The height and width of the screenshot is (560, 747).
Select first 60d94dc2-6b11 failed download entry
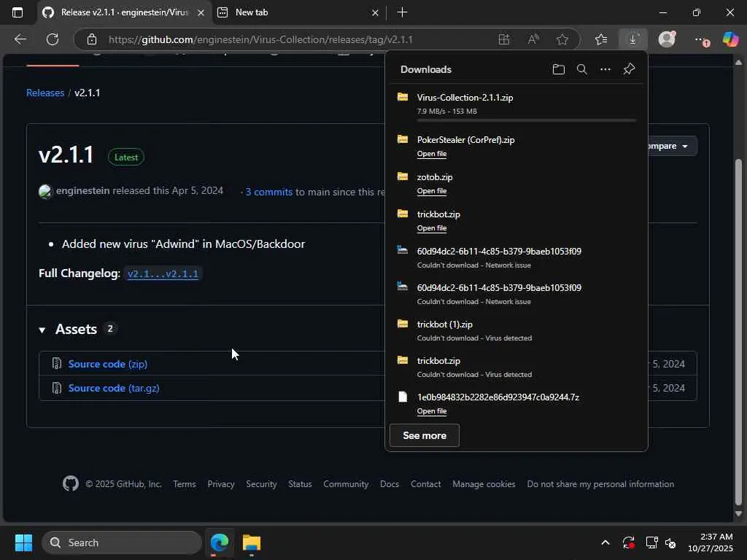point(516,257)
